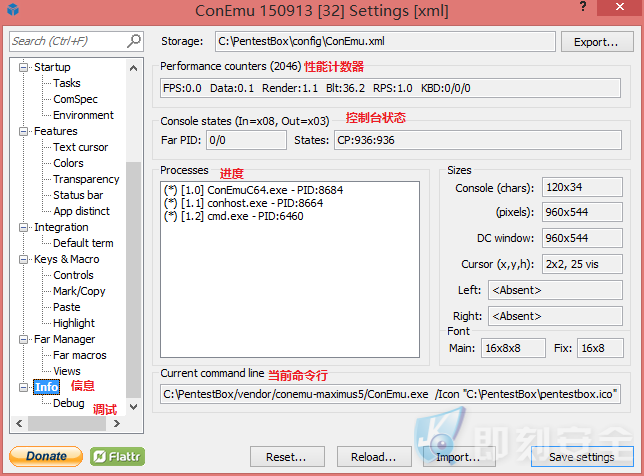Viewport: 644px width, 476px height.
Task: Open the Environment settings page
Action: coord(83,115)
